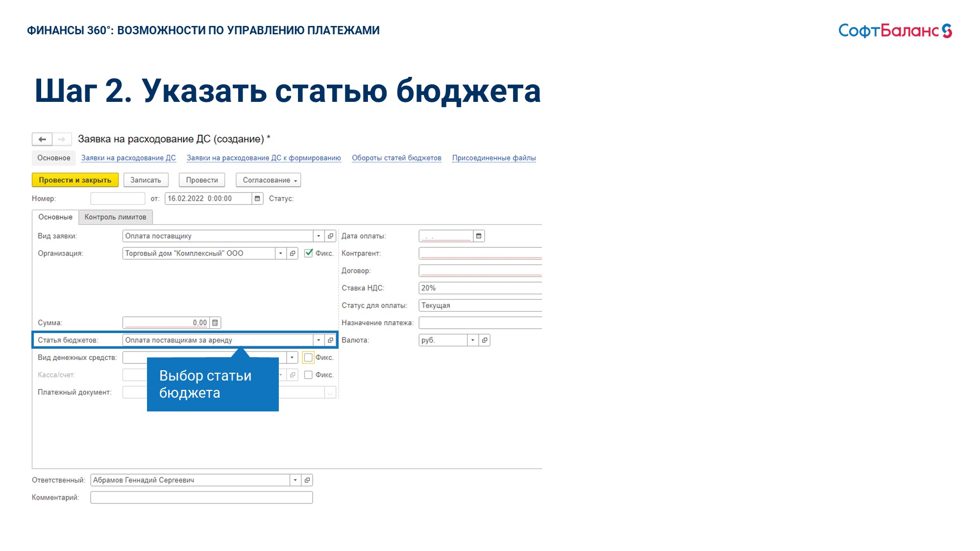Expand Вид денежных средств dropdown arrow
Screen dimensions: 980x551
[x=292, y=358]
